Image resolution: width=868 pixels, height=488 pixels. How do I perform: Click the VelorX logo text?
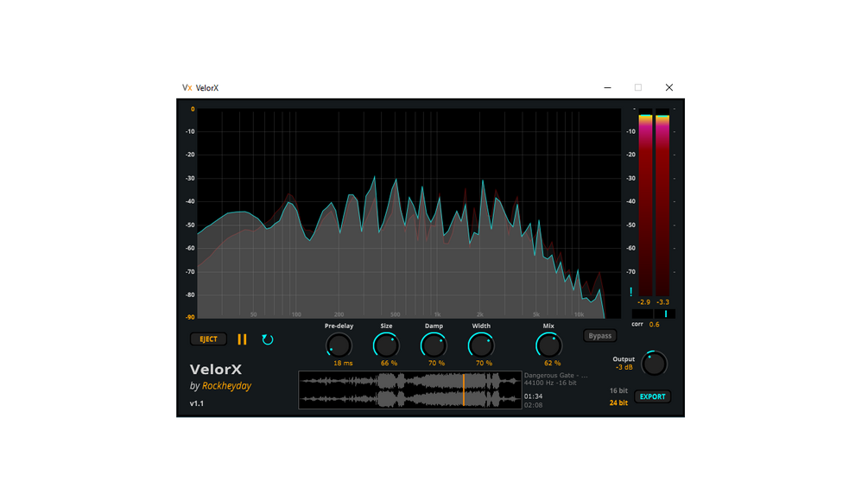(215, 369)
